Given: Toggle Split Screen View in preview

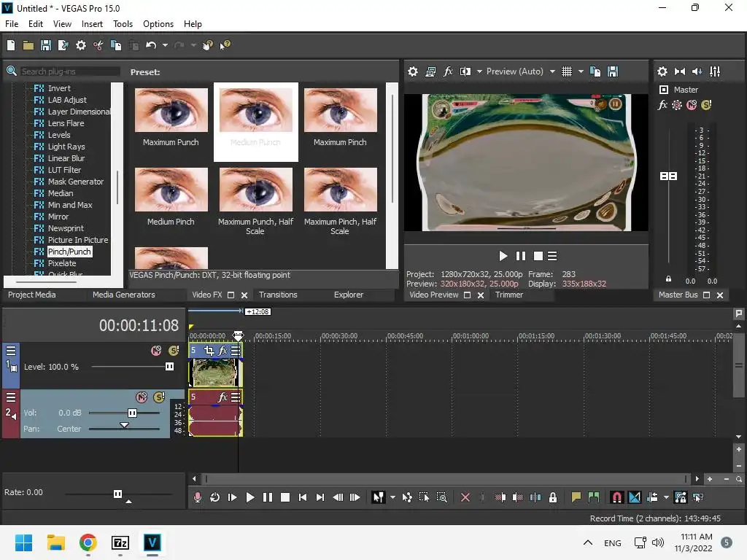Looking at the screenshot, I should pyautogui.click(x=465, y=71).
